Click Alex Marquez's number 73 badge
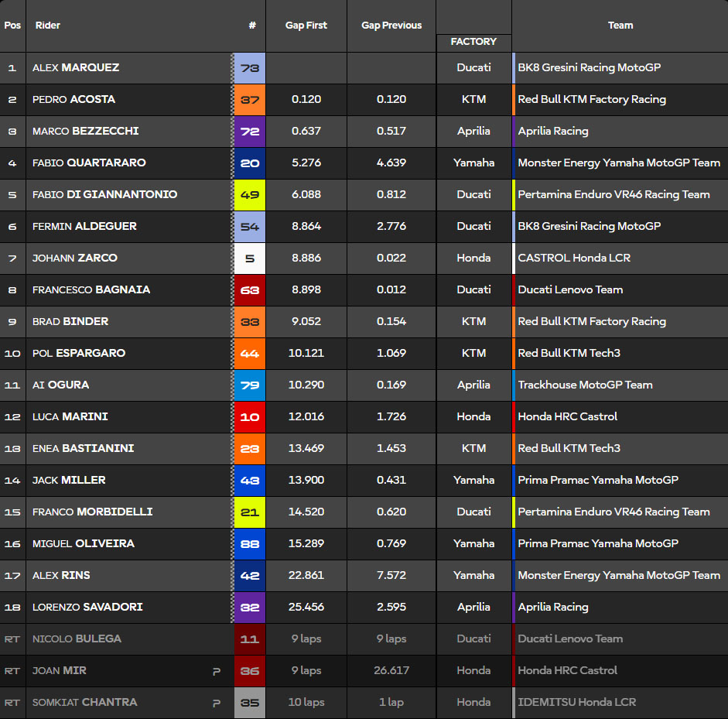 click(x=249, y=68)
